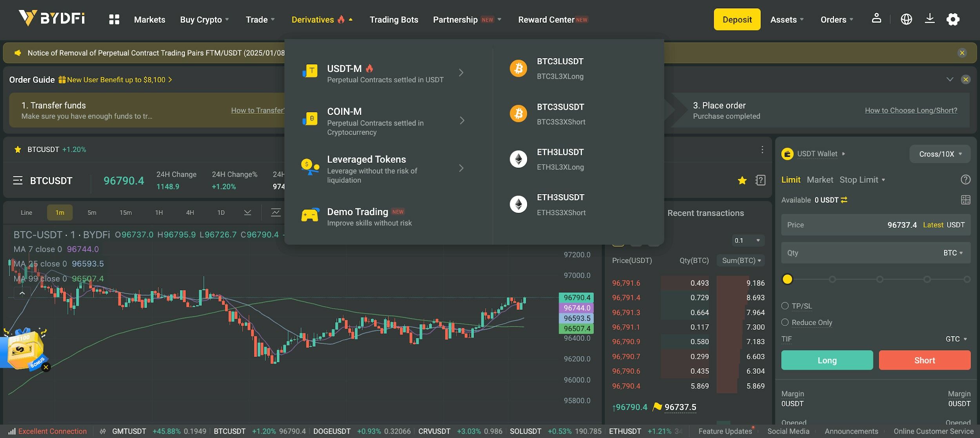Open the apps grid icon beside BYDFi logo
The width and height of the screenshot is (980, 438).
(113, 19)
